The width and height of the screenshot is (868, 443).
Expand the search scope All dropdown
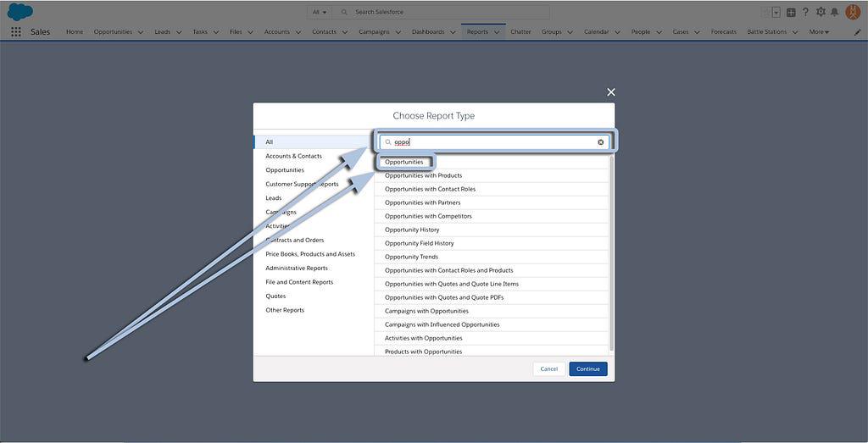click(x=320, y=12)
